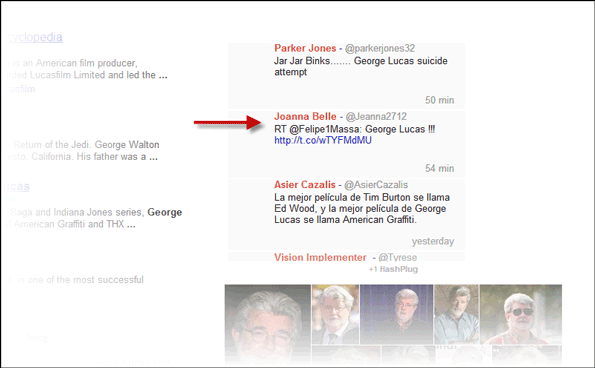Click the 54 min timestamp
Viewport: 595px width, 368px height.
[439, 168]
